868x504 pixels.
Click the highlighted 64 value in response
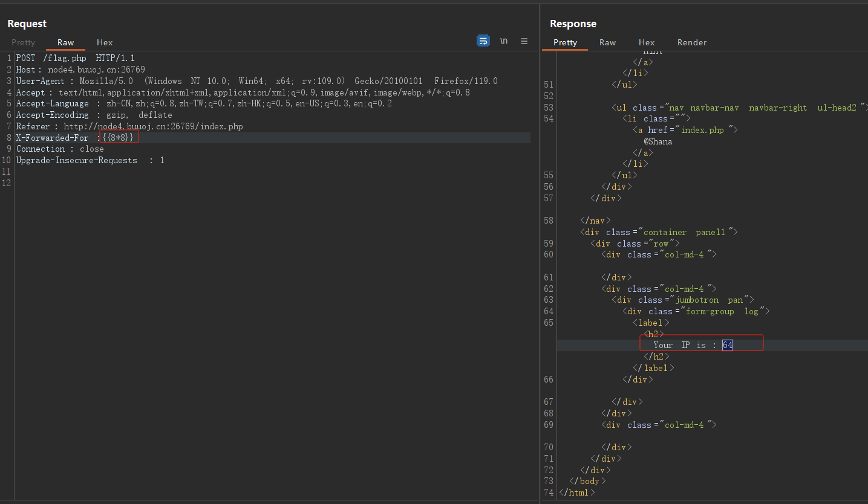[728, 345]
